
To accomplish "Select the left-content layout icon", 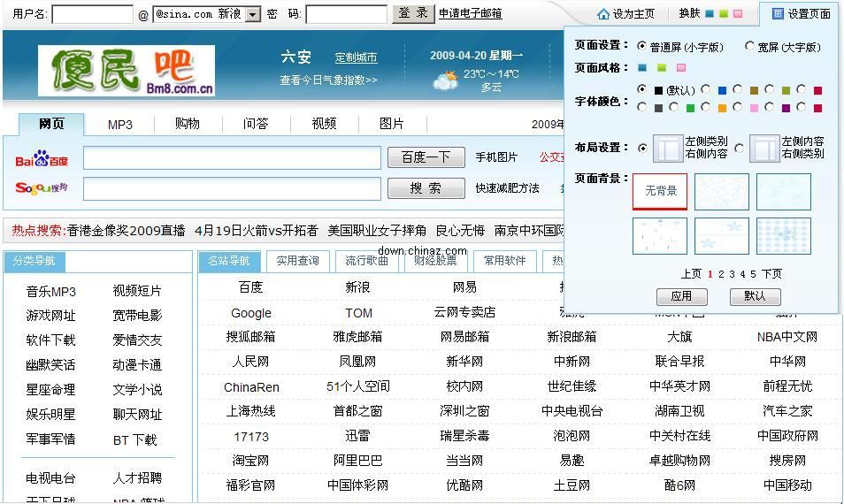I will tap(763, 149).
